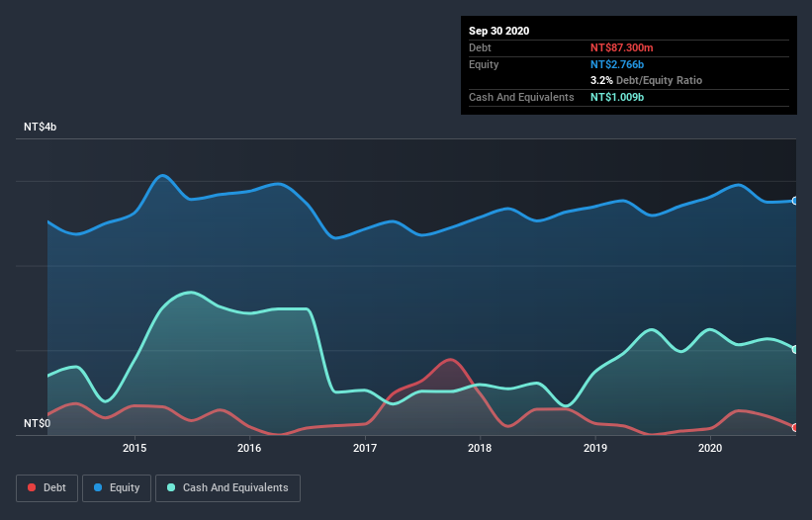Viewport: 812px width, 520px height.
Task: Click the Equity row label in tooltip
Action: 484,64
